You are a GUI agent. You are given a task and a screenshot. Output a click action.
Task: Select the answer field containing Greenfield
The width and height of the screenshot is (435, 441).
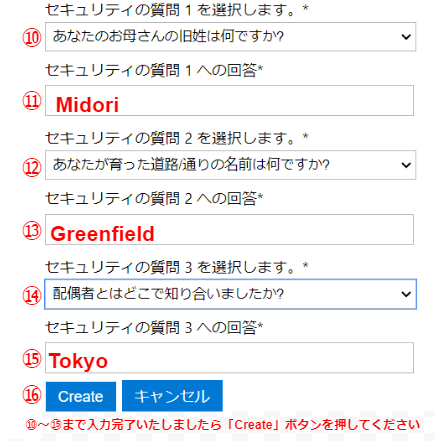(229, 230)
